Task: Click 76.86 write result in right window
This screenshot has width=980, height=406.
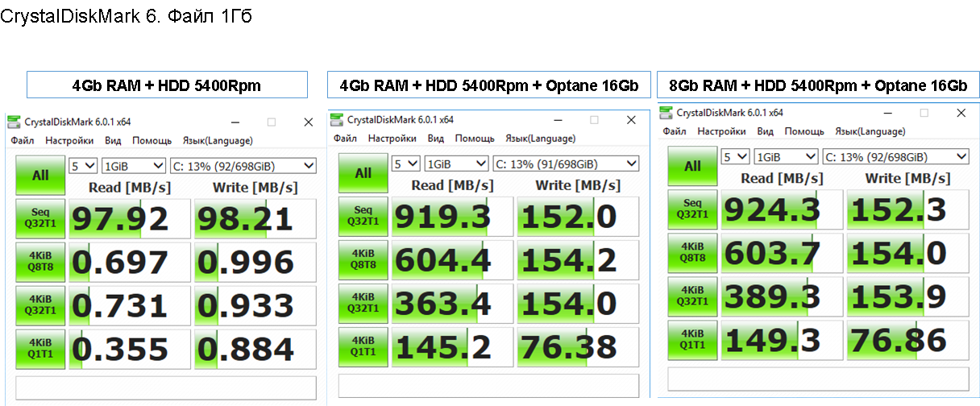Action: pyautogui.click(x=908, y=340)
